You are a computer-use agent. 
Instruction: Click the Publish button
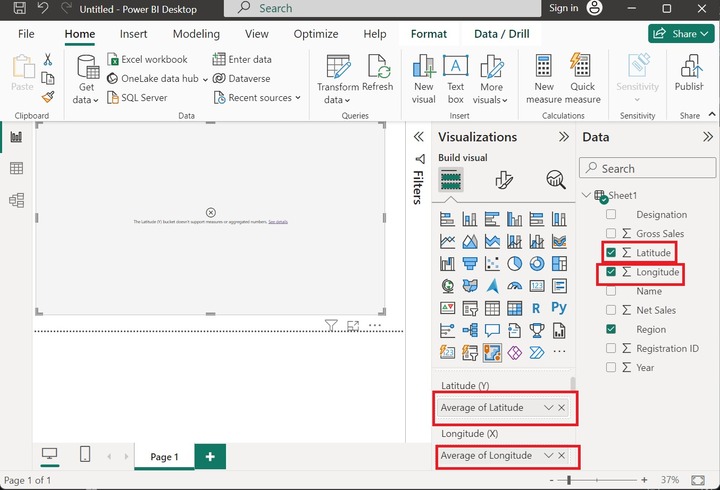tap(689, 73)
